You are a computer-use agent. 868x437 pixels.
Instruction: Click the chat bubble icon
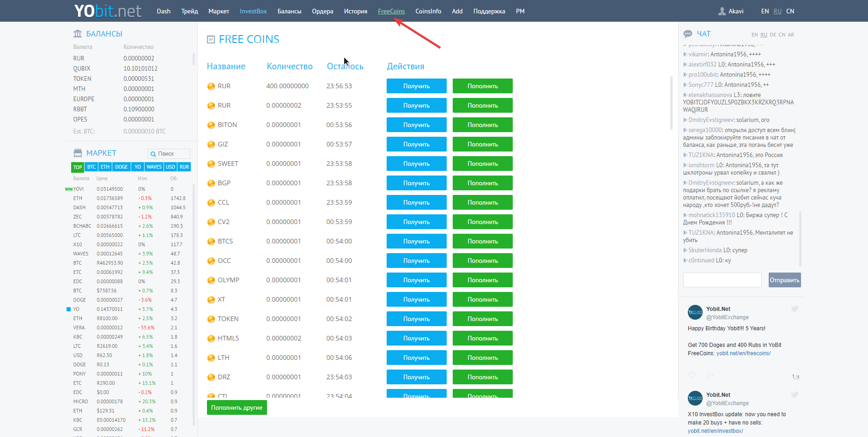click(x=688, y=34)
